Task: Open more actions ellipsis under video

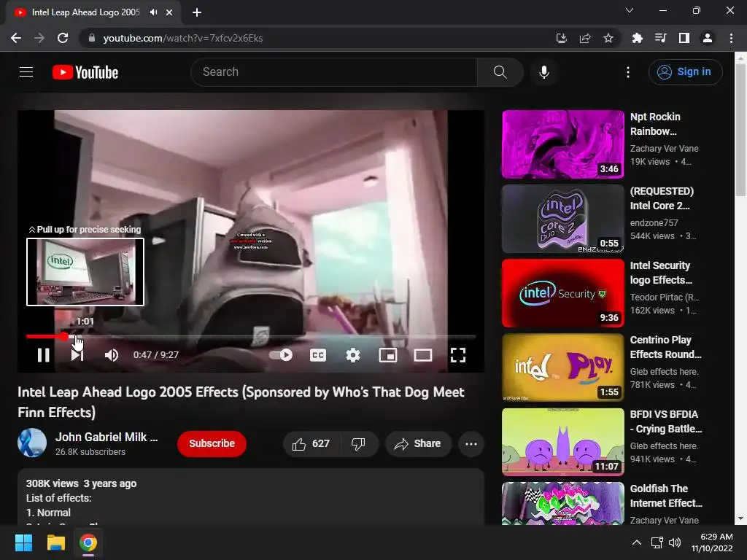Action: (471, 444)
